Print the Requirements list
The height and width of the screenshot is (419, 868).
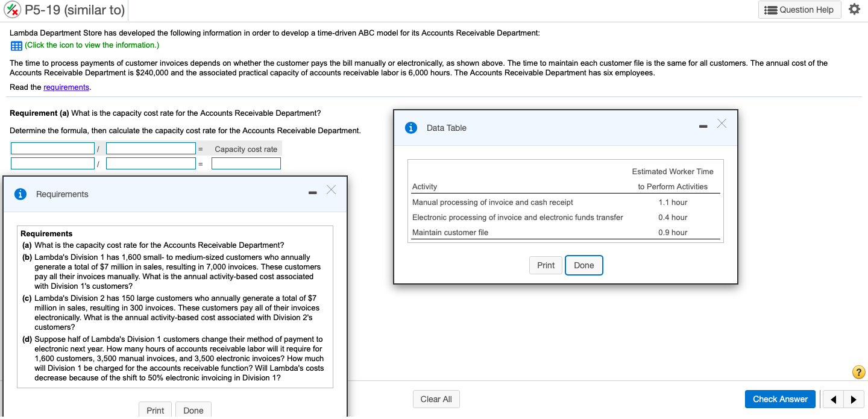[155, 410]
